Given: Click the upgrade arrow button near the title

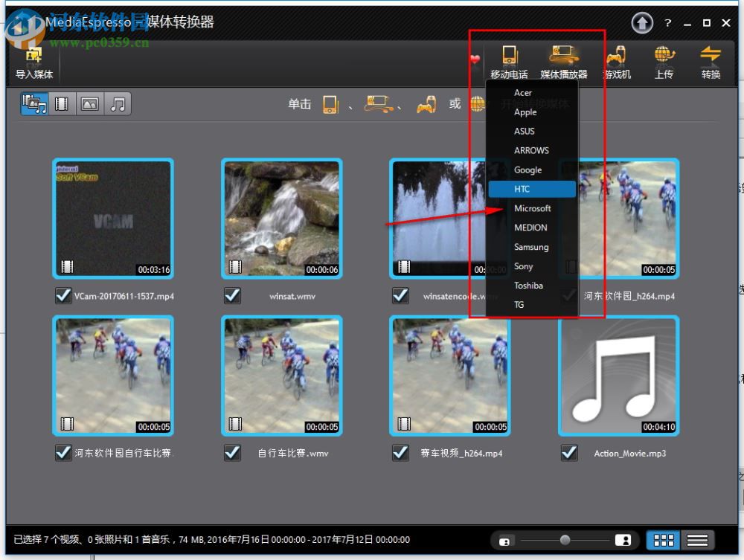Looking at the screenshot, I should tap(641, 23).
